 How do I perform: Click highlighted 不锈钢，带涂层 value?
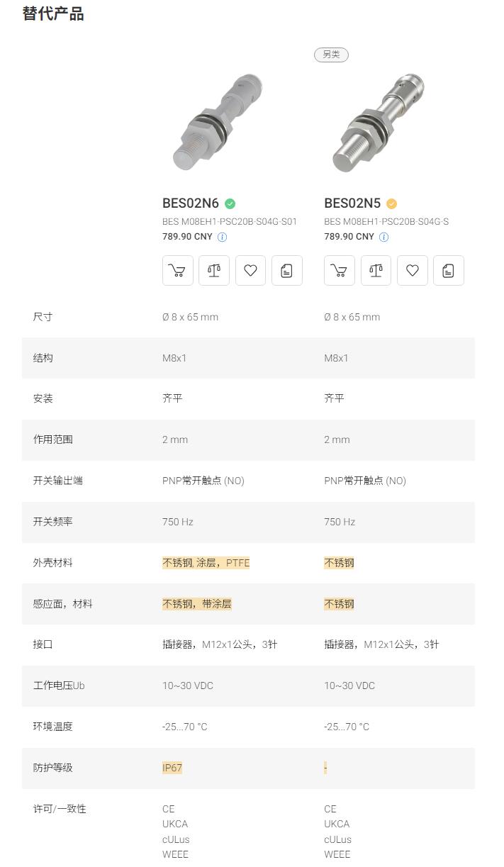197,604
